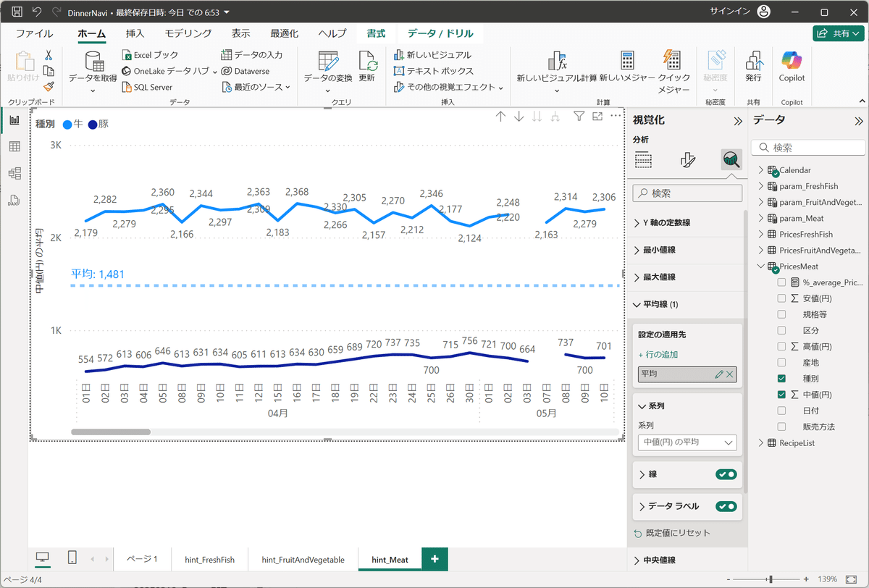Screen dimensions: 869x588
Task: Toggle the データ ラベル switch
Action: tap(726, 506)
